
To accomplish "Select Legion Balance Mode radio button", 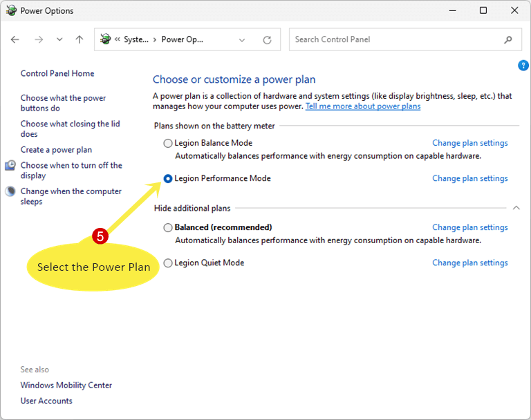I will tap(167, 143).
